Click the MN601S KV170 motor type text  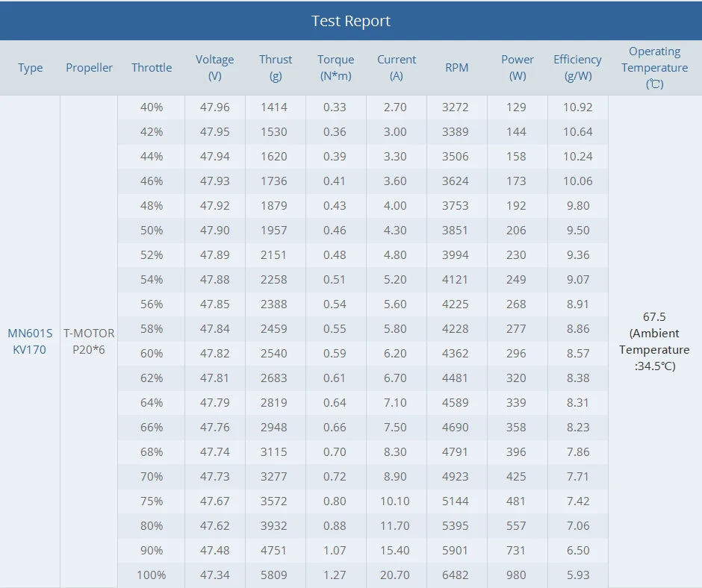point(30,342)
